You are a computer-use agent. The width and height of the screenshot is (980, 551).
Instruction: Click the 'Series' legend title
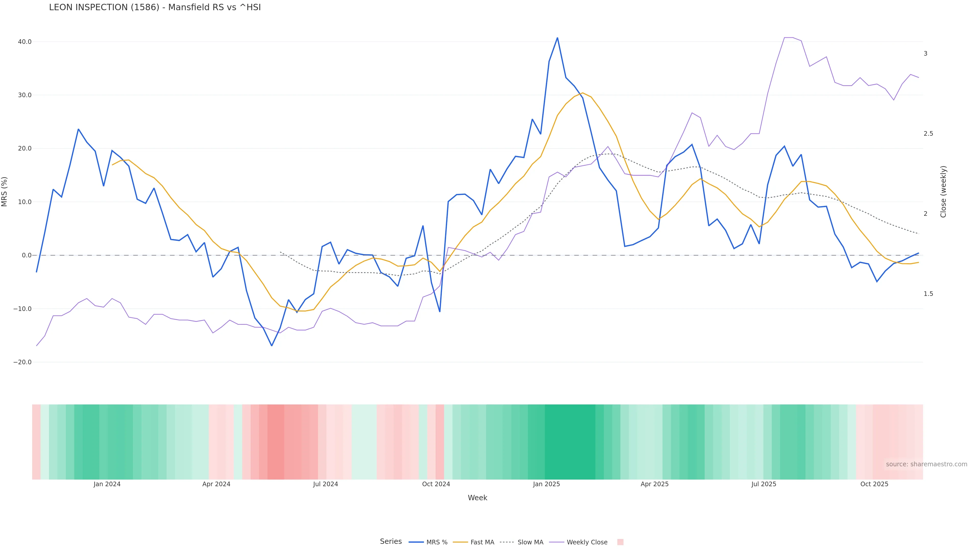coord(391,542)
